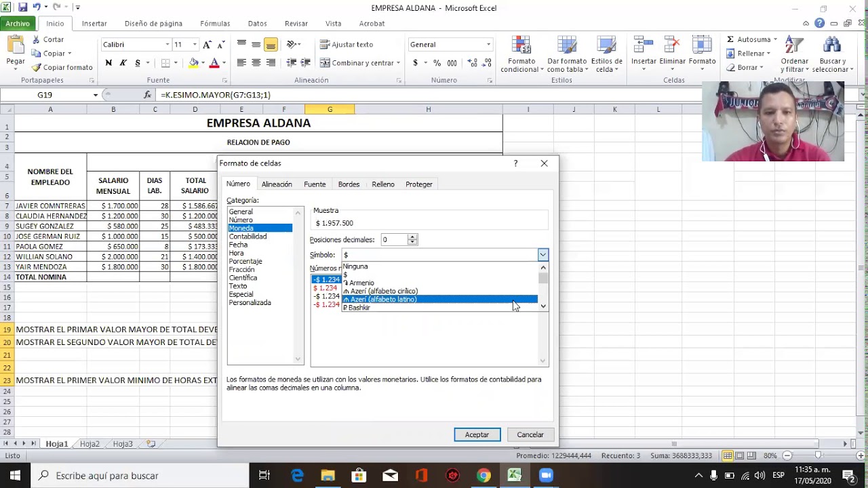Screen dimensions: 868x488
Task: Toggle Negrita bold formatting
Action: coord(108,63)
